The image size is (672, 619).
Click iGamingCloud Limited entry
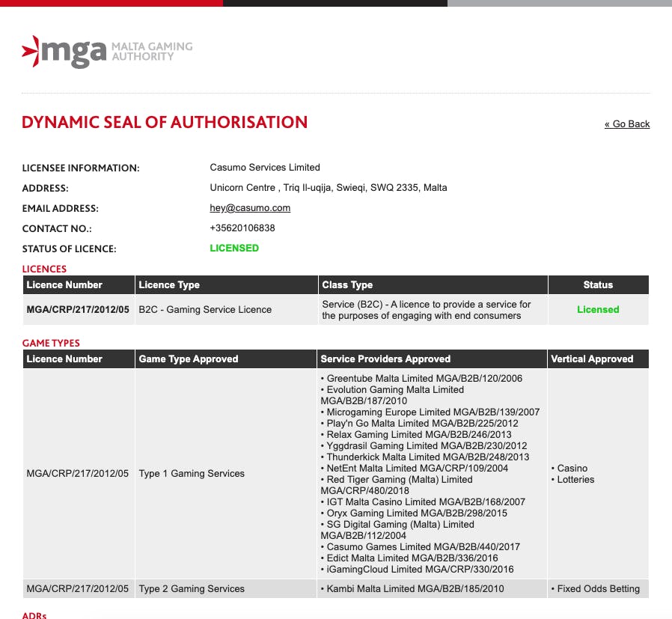click(x=417, y=570)
